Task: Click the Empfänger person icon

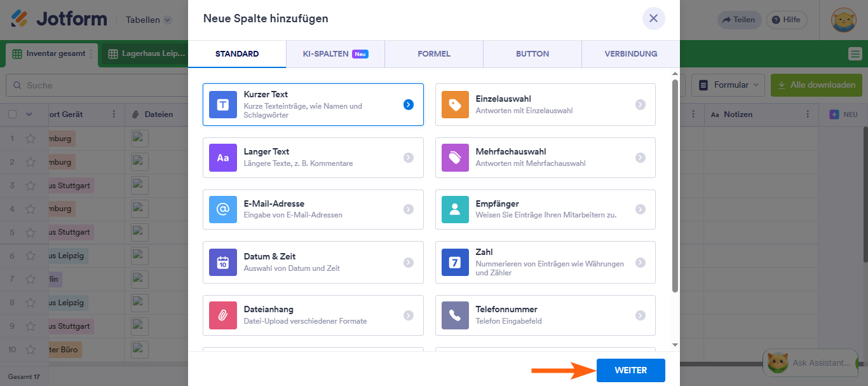Action: [x=455, y=209]
